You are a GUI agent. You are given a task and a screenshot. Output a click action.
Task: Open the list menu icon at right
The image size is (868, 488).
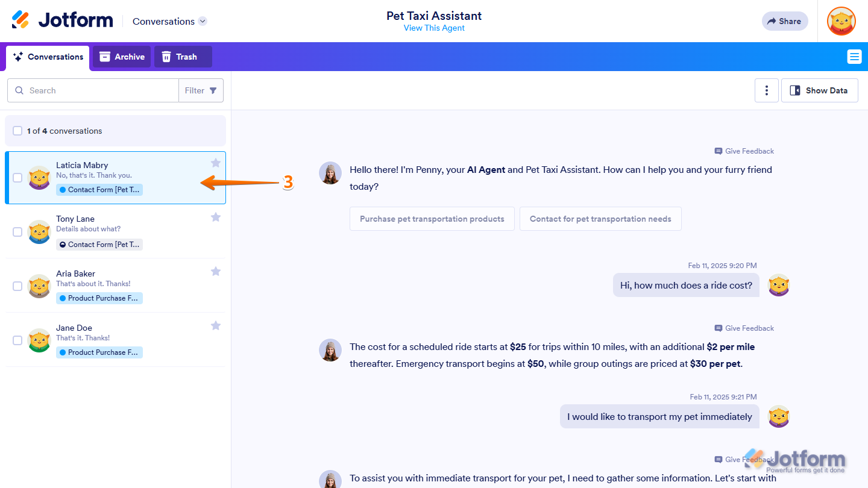854,57
